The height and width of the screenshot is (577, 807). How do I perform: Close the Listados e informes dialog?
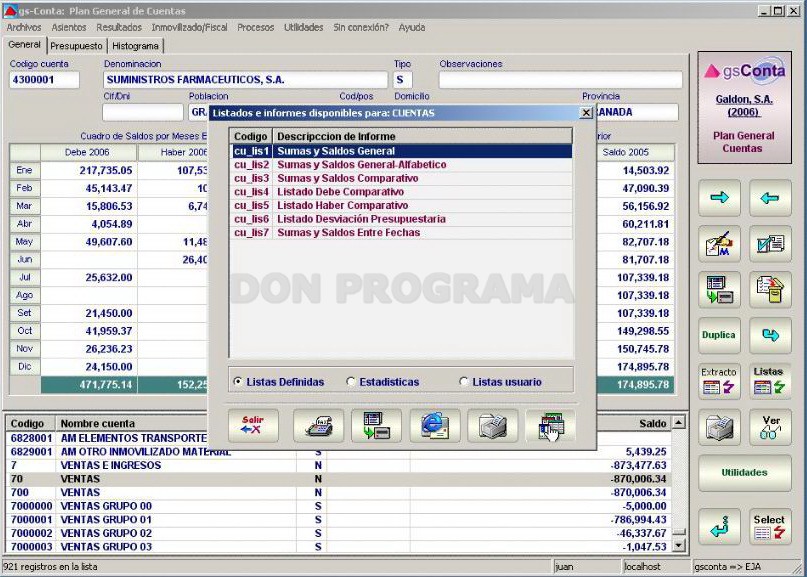pos(586,113)
